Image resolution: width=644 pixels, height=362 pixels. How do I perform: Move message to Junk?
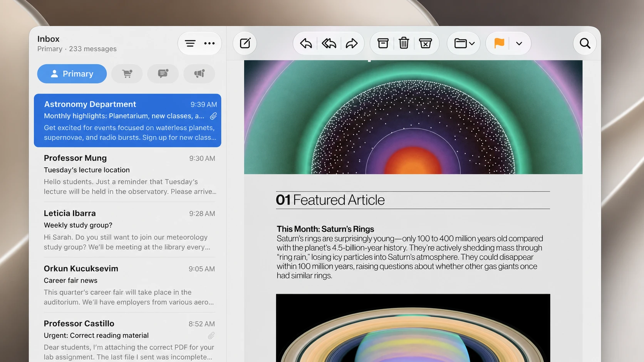[425, 43]
